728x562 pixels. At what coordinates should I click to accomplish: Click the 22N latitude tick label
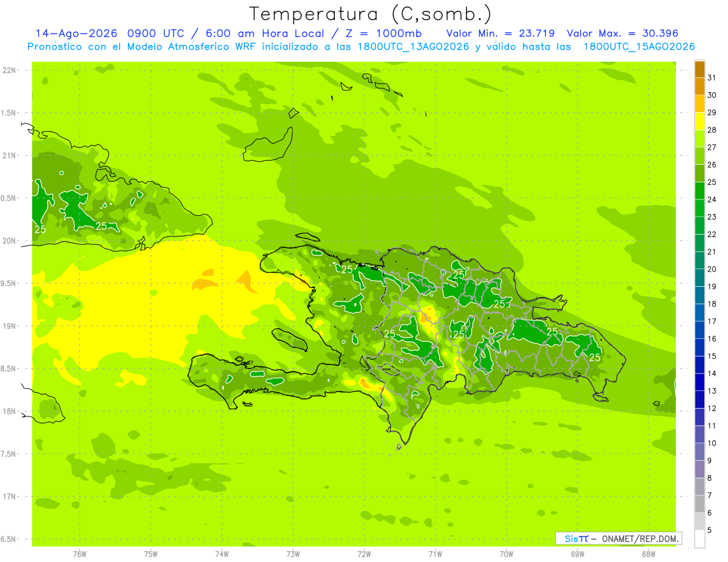pos(10,70)
